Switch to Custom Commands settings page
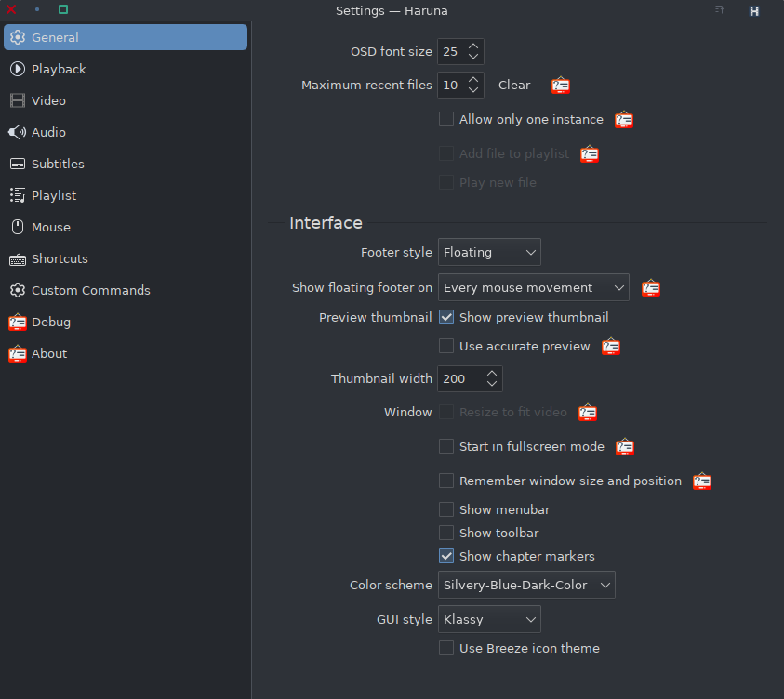The image size is (784, 699). pyautogui.click(x=90, y=290)
